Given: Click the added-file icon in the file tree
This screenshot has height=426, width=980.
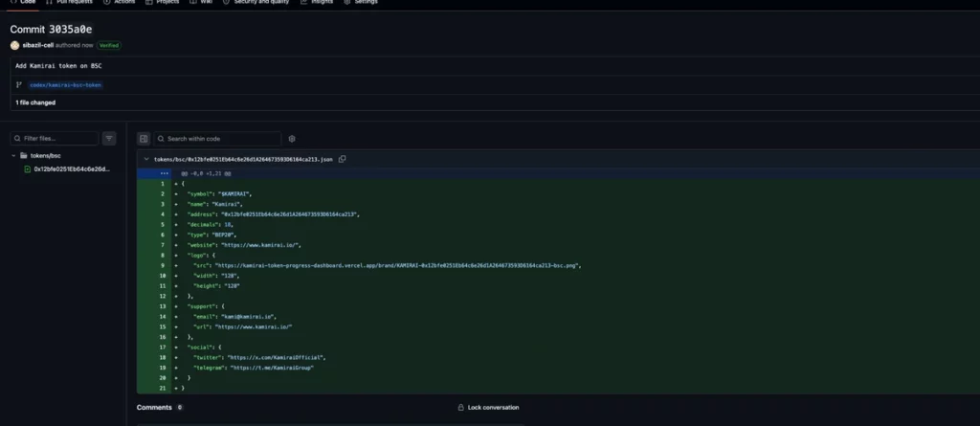Looking at the screenshot, I should (28, 168).
